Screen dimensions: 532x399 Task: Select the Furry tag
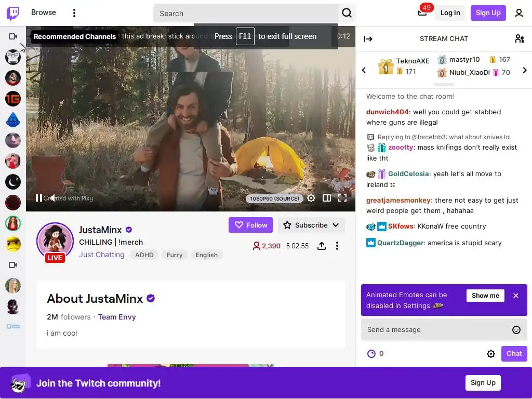click(175, 255)
